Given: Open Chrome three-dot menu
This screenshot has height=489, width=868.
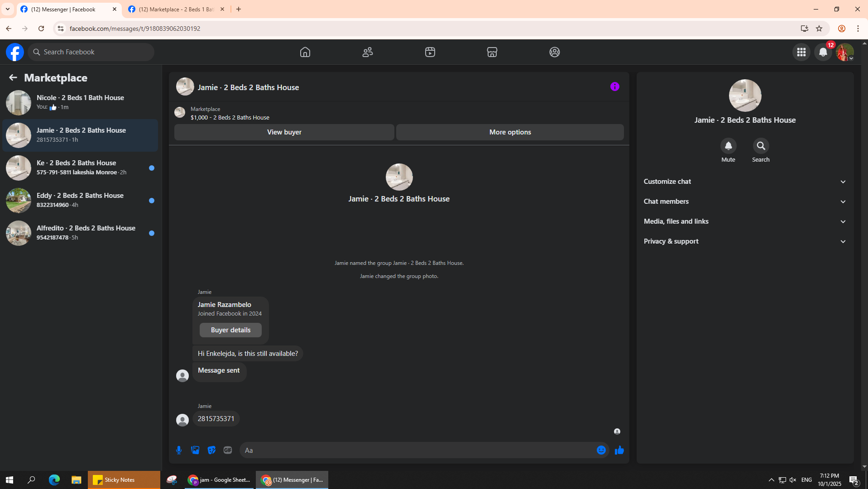Looking at the screenshot, I should 858,29.
